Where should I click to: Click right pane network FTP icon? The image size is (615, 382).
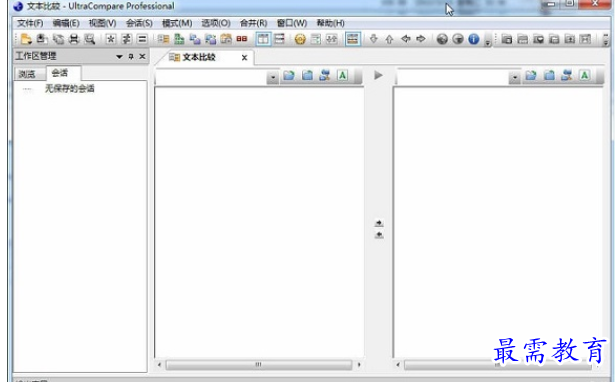[567, 75]
